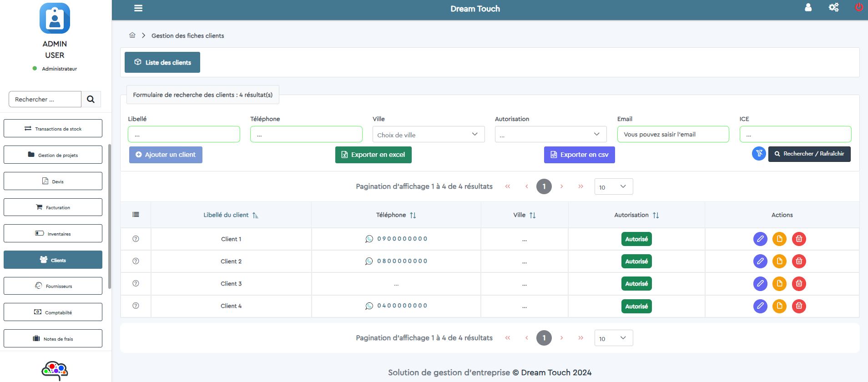Click the red power logout icon

click(x=859, y=7)
